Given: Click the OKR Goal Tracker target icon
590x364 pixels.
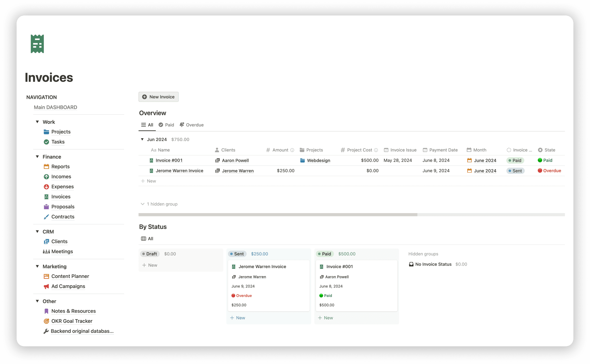Looking at the screenshot, I should (46, 321).
